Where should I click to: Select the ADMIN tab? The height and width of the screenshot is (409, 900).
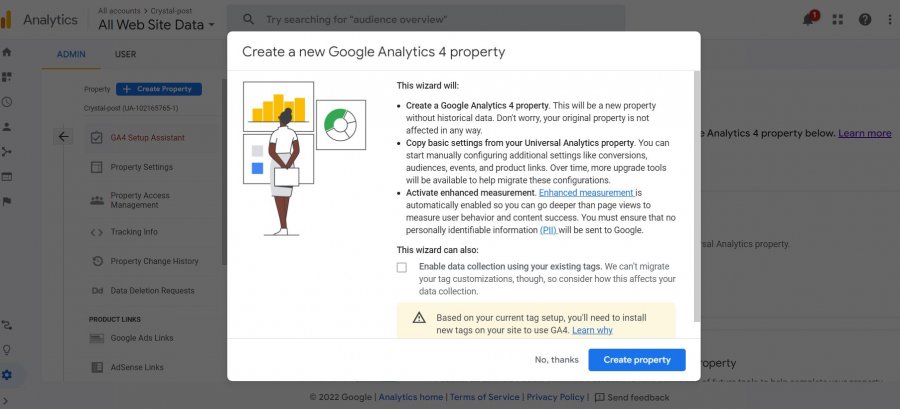pyautogui.click(x=71, y=54)
